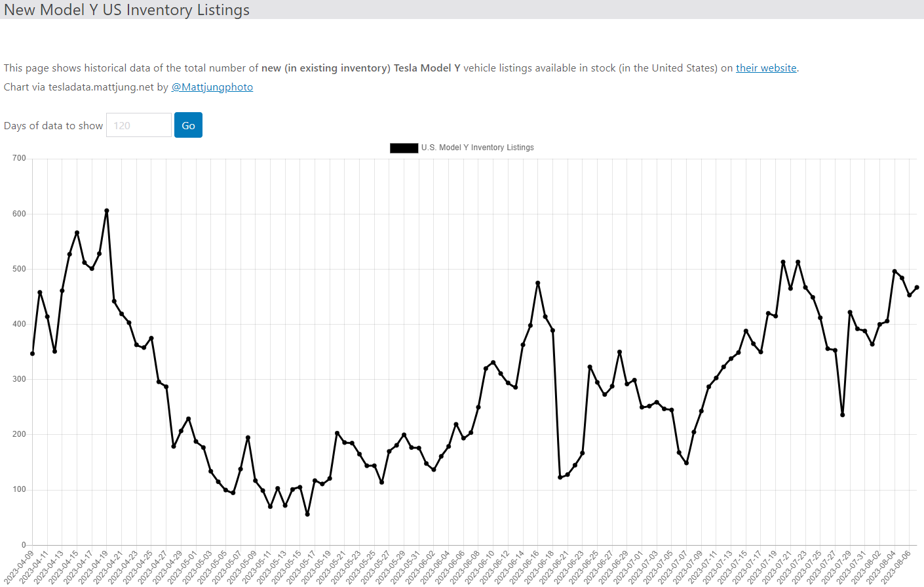Viewport: 924px width, 587px height.
Task: Click the highest data point near 606
Action: [107, 211]
